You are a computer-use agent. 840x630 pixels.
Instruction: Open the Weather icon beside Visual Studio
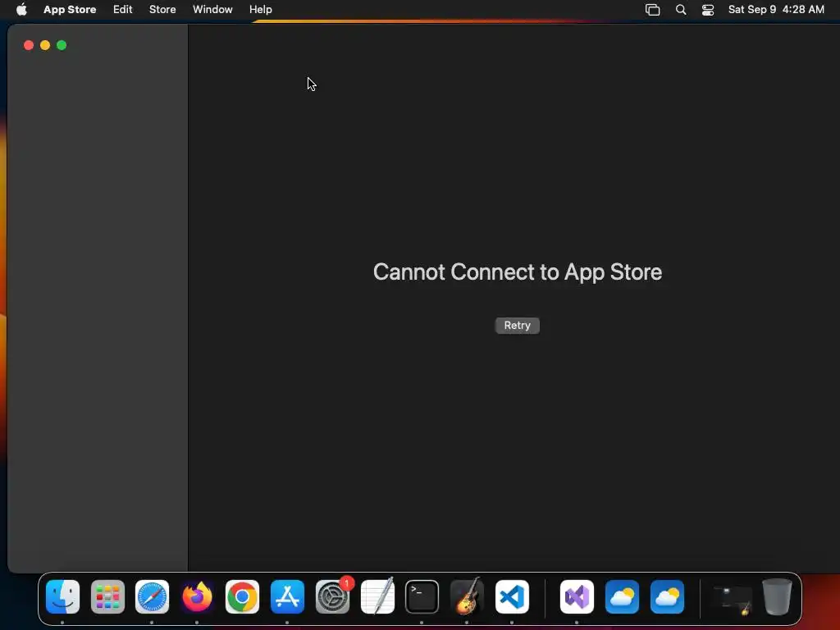tap(622, 597)
